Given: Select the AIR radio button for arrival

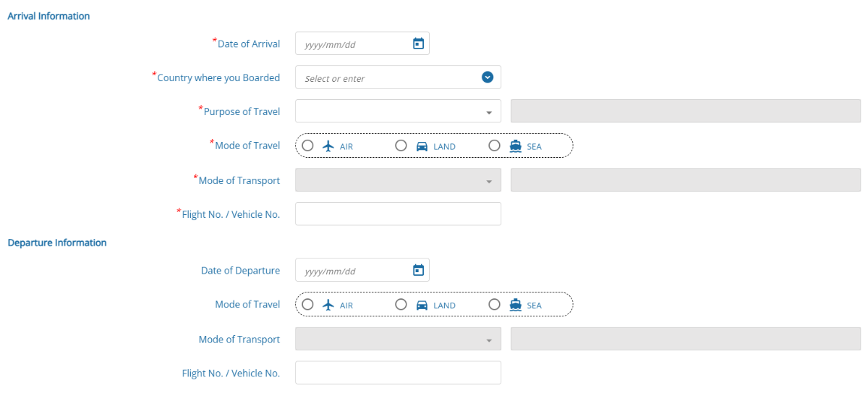Looking at the screenshot, I should coord(307,146).
